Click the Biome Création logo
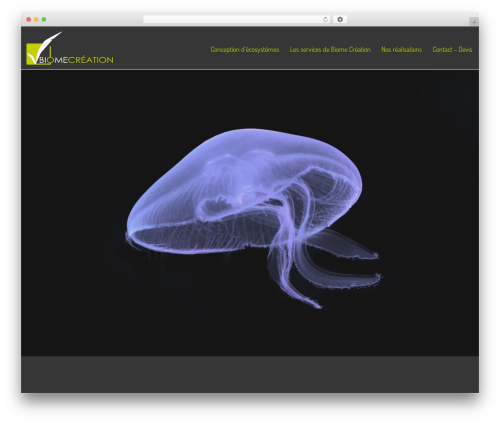This screenshot has width=500, height=423. [x=70, y=48]
